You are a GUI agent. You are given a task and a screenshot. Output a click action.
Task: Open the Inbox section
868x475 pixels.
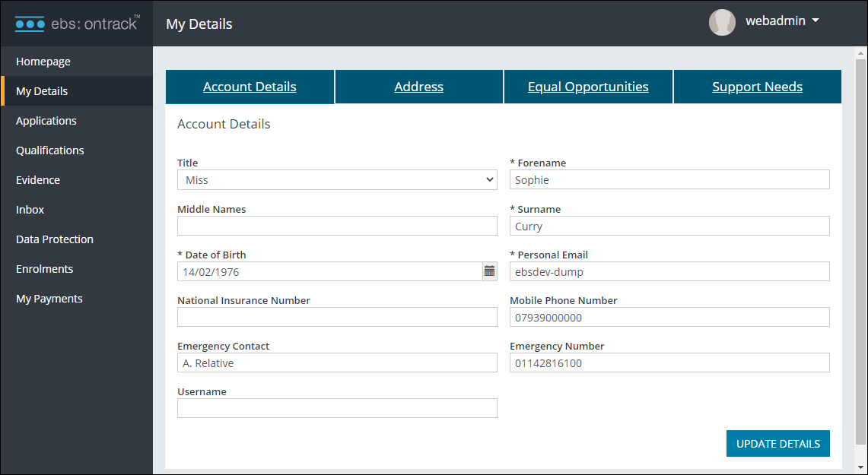coord(28,209)
